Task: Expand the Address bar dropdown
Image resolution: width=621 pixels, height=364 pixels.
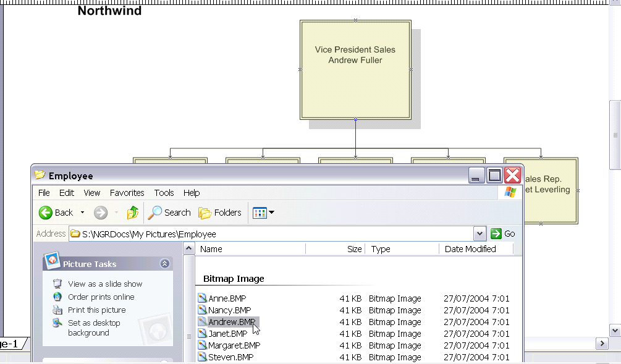Action: coord(479,234)
